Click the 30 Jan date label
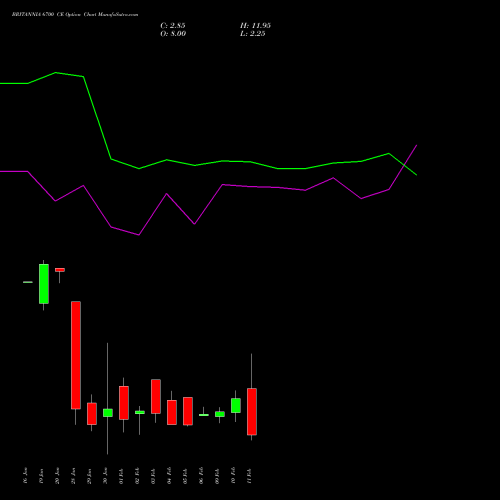This screenshot has height=500, width=500. pos(106,476)
